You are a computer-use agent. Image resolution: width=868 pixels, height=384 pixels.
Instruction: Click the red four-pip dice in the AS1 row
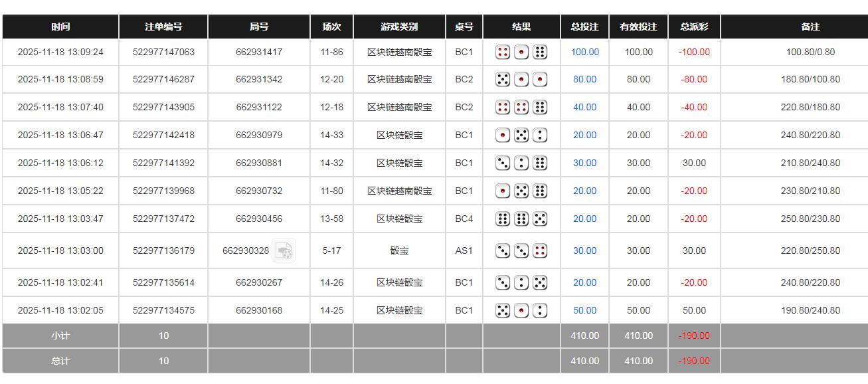click(x=540, y=251)
